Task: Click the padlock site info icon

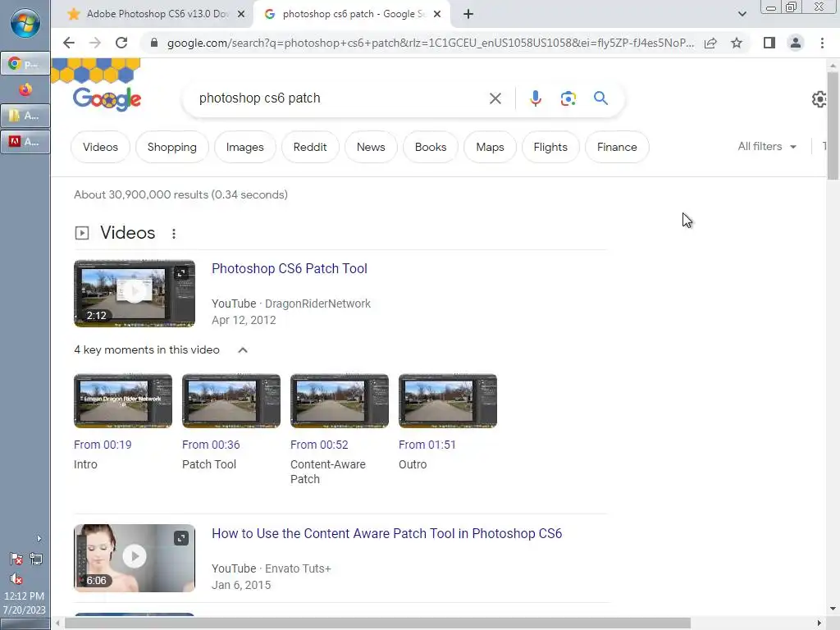Action: tap(154, 43)
